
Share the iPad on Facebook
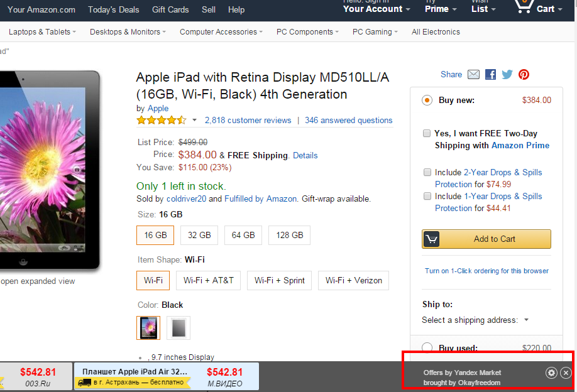click(490, 75)
